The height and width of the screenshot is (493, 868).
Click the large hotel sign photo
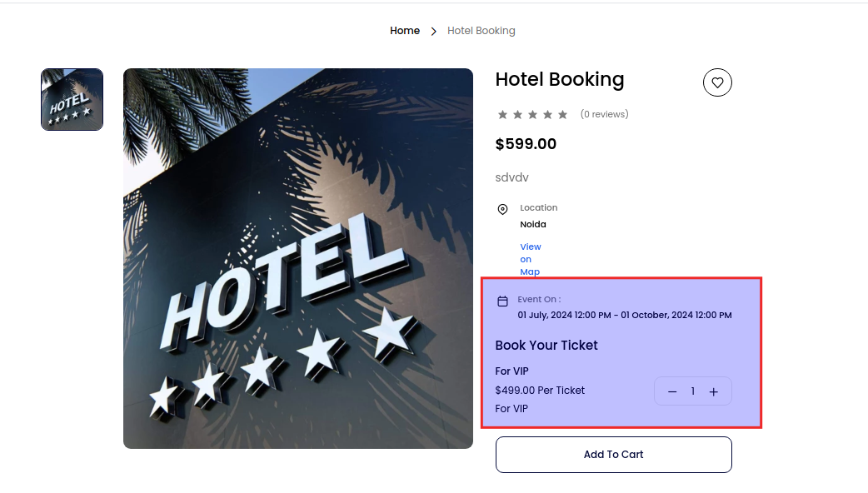[x=298, y=258]
